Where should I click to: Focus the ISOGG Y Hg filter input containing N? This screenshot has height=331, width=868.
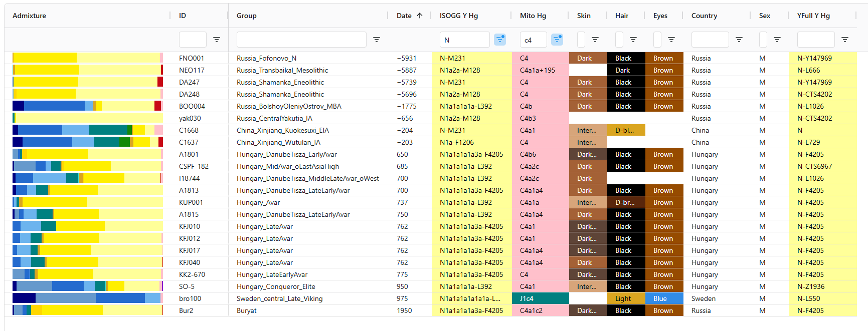point(464,40)
